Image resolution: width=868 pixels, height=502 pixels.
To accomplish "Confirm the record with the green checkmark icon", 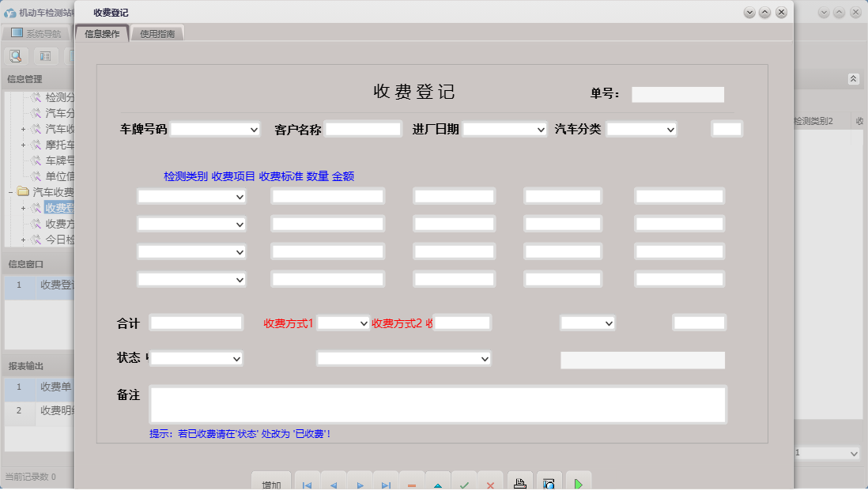I will tap(464, 484).
